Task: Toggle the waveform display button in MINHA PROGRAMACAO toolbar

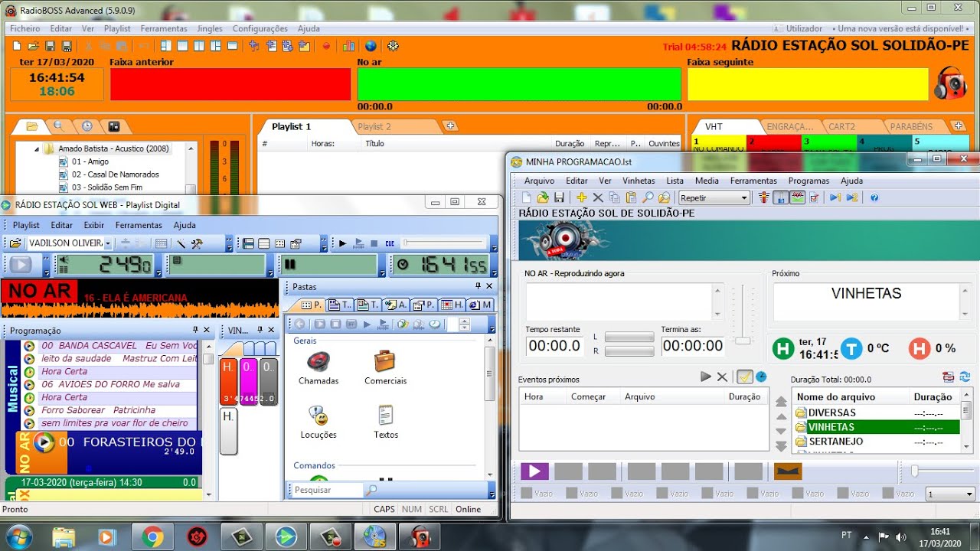Action: point(797,197)
